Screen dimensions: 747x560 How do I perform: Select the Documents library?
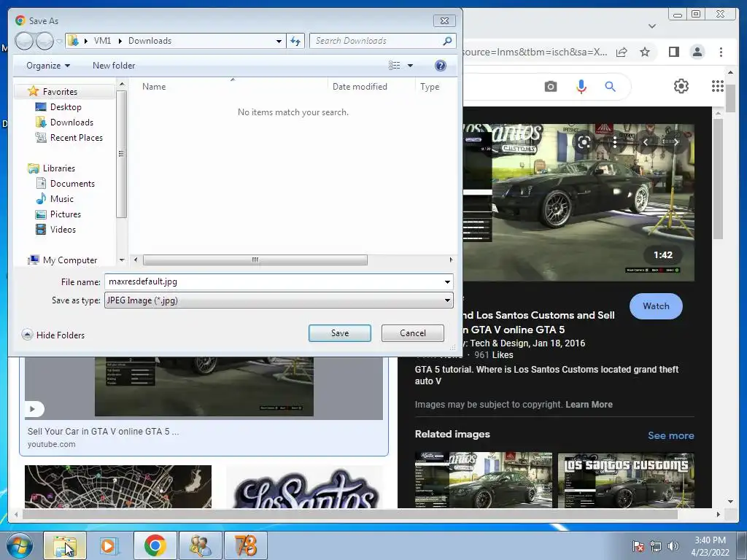72,183
